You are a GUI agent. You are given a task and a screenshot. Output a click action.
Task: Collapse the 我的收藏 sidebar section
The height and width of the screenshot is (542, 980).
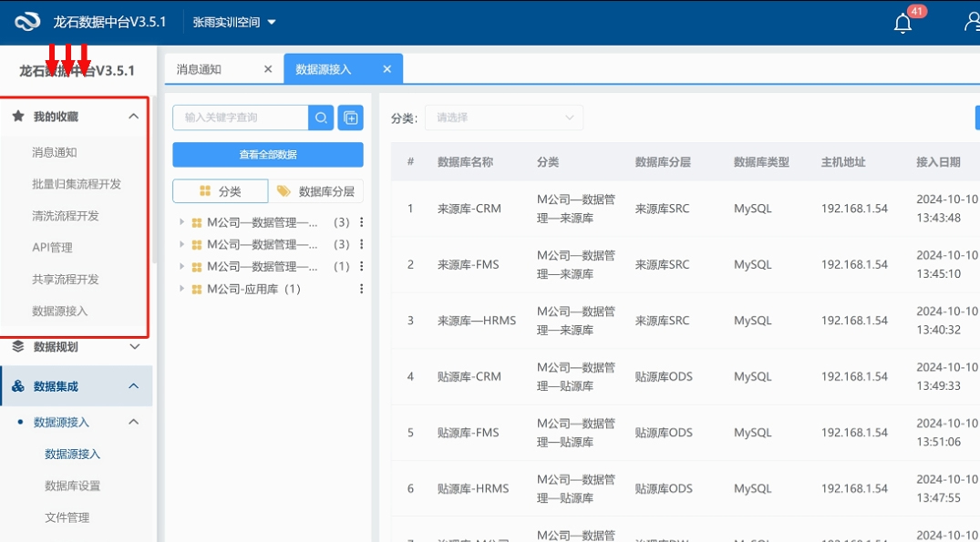pyautogui.click(x=133, y=117)
